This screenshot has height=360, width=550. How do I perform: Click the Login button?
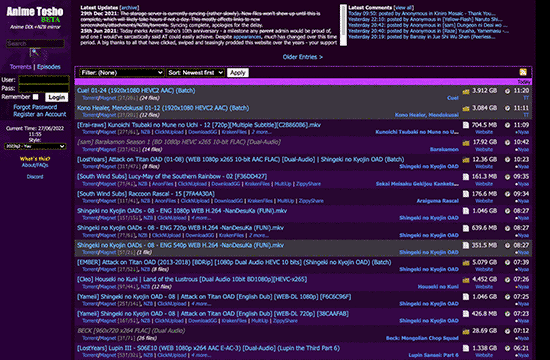(56, 97)
